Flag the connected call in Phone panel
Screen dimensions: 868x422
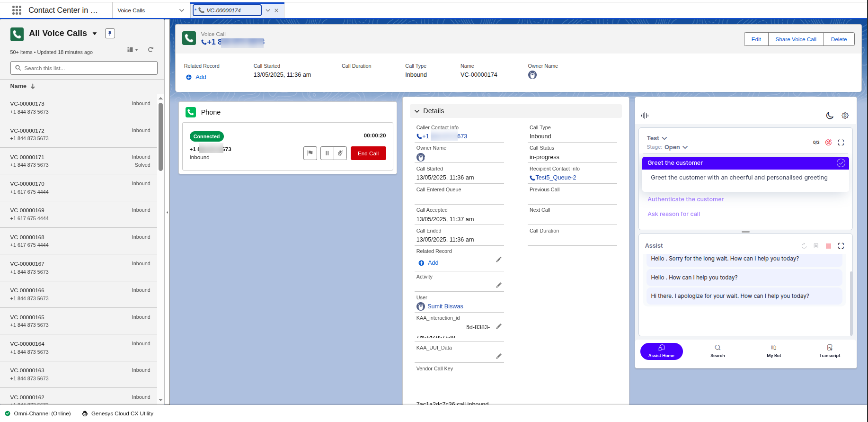[x=310, y=153]
